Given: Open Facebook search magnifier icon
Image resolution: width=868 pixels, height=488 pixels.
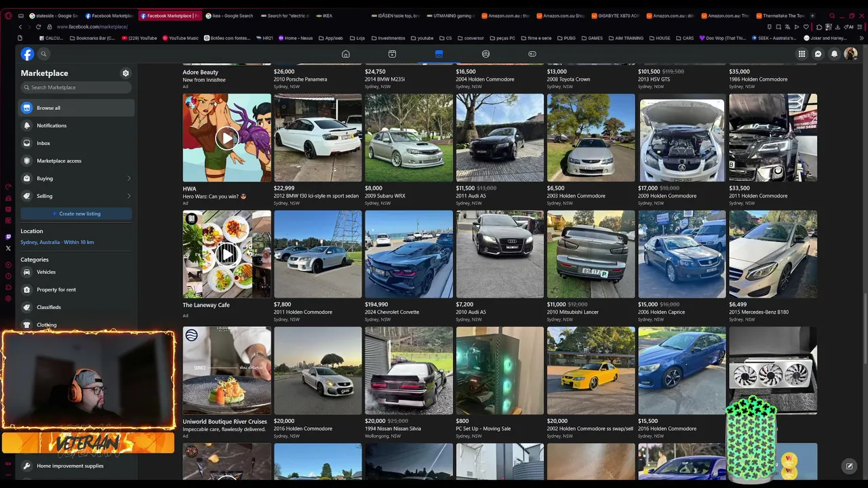Looking at the screenshot, I should pyautogui.click(x=43, y=54).
